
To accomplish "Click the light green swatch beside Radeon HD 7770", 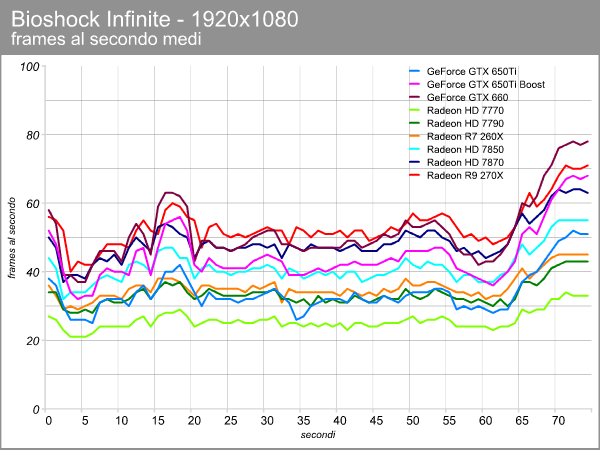I will point(414,111).
